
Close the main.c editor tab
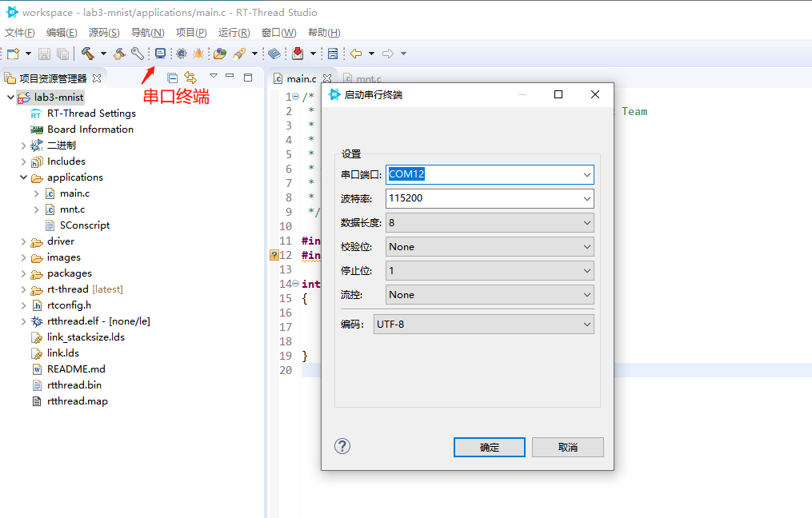tap(326, 78)
